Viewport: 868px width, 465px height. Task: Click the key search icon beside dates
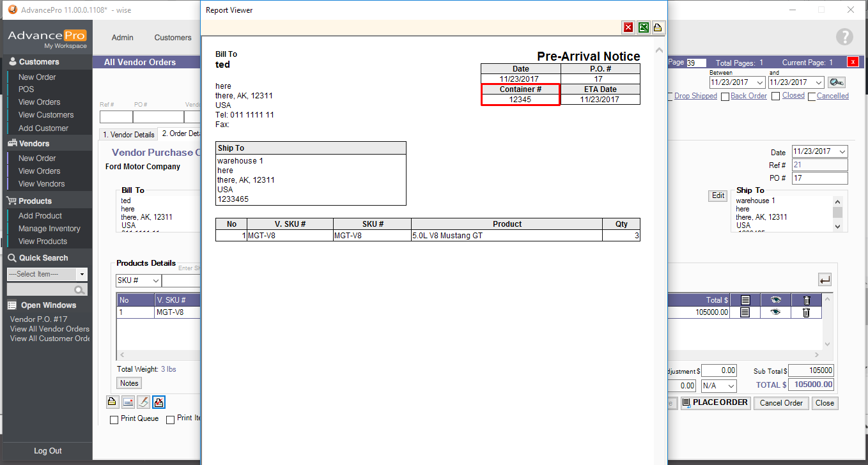point(835,82)
